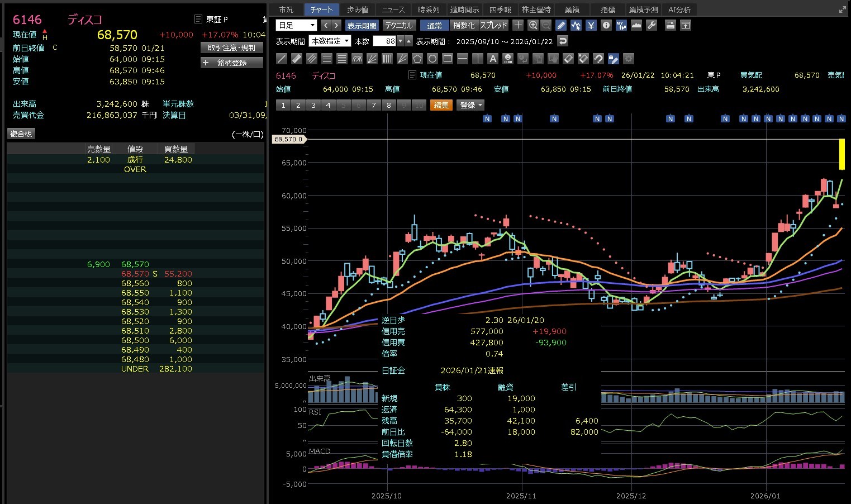Image resolution: width=851 pixels, height=504 pixels.
Task: Click the information 'i' icon
Action: point(606,25)
